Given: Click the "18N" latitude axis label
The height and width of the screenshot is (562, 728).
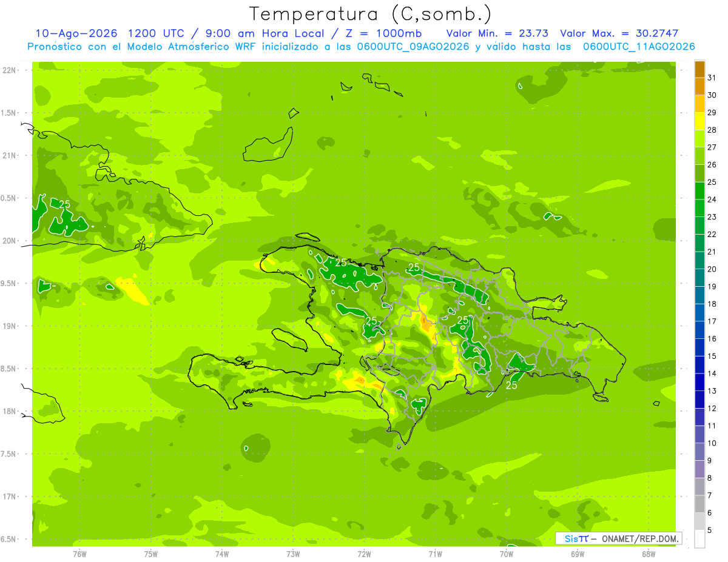Looking at the screenshot, I should point(10,411).
